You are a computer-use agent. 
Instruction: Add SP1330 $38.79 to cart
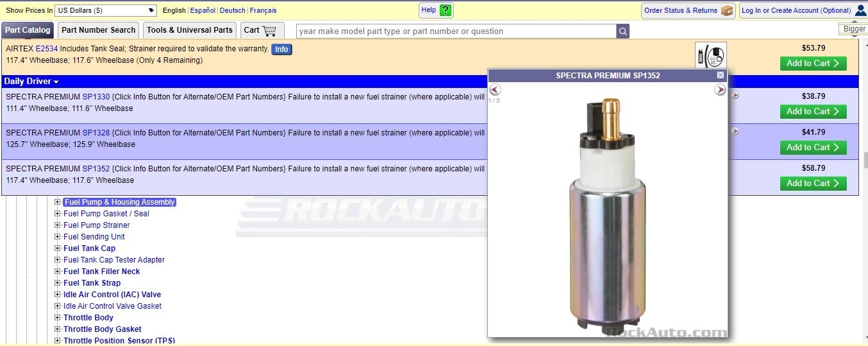(814, 112)
